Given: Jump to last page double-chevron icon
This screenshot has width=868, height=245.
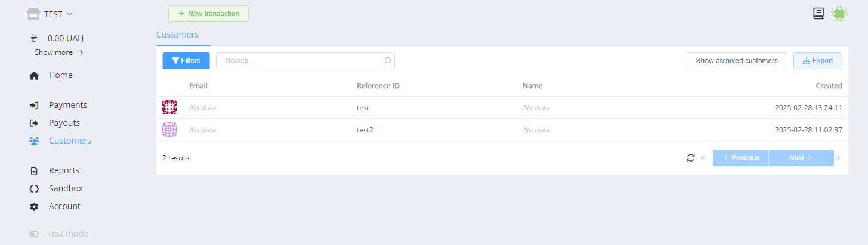Looking at the screenshot, I should pyautogui.click(x=839, y=158).
